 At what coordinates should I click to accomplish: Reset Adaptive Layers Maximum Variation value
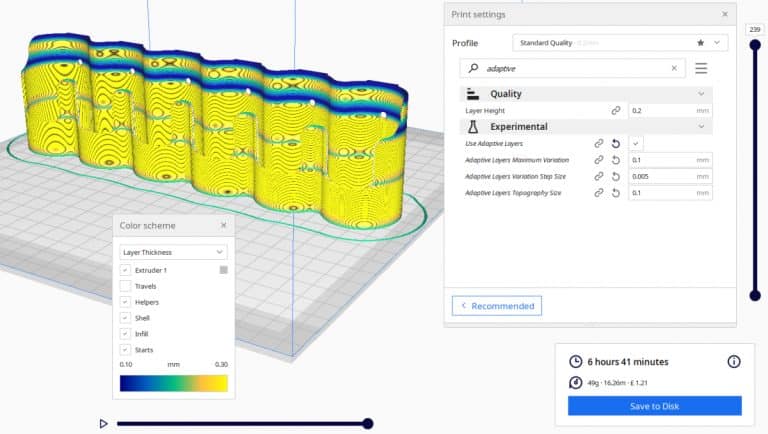[616, 160]
